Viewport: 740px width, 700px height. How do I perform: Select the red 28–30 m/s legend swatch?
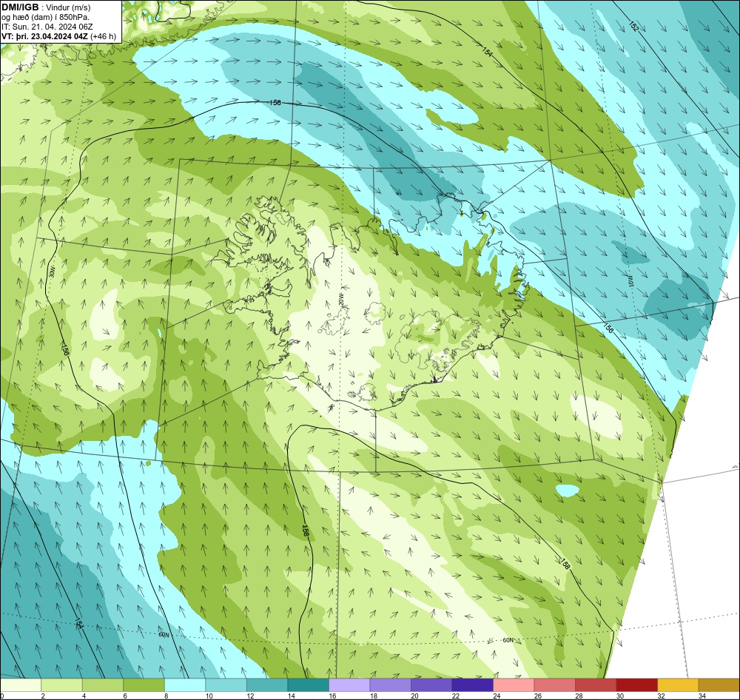(596, 684)
